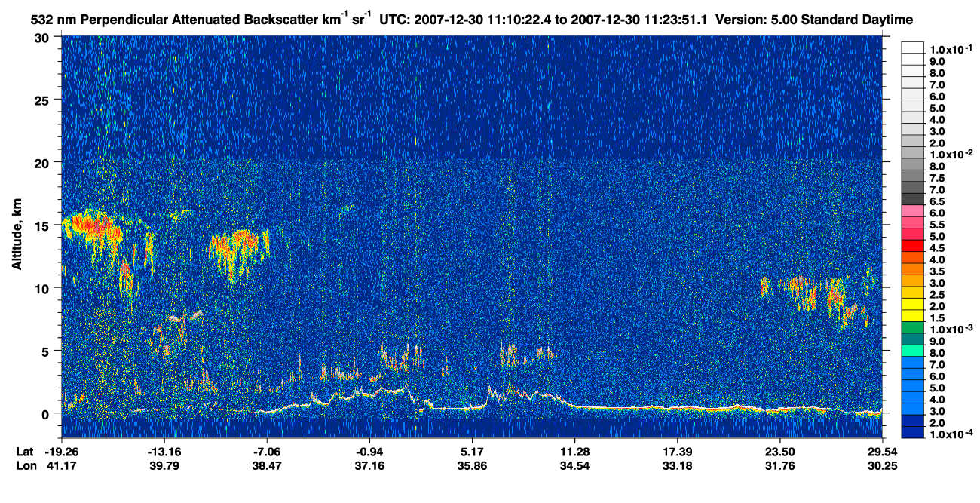Click the 'Lat' row label

(25, 452)
